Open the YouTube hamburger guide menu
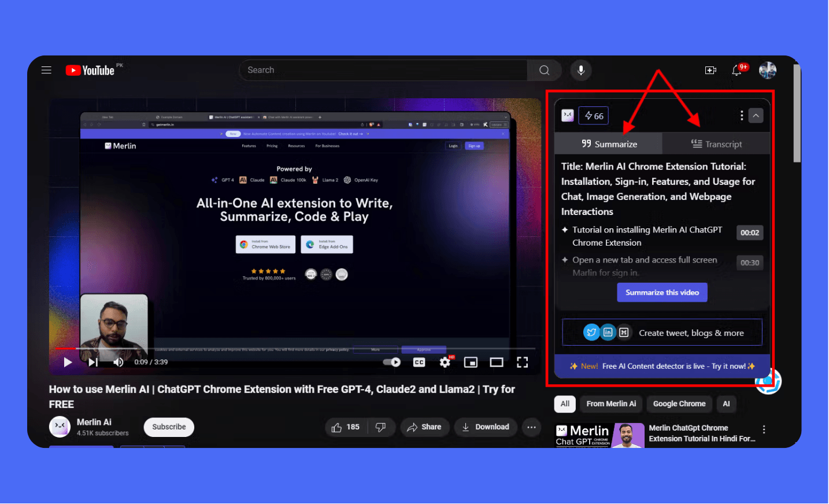The height and width of the screenshot is (504, 829). [46, 70]
